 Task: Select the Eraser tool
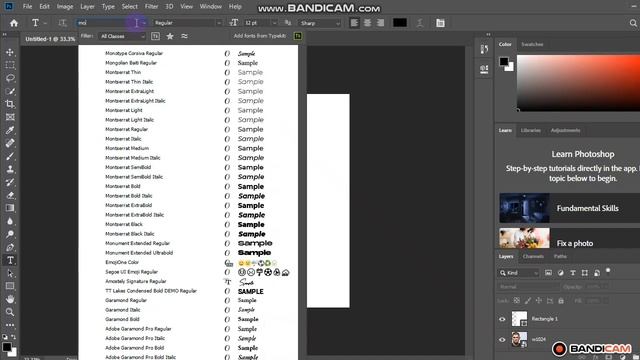click(x=10, y=195)
